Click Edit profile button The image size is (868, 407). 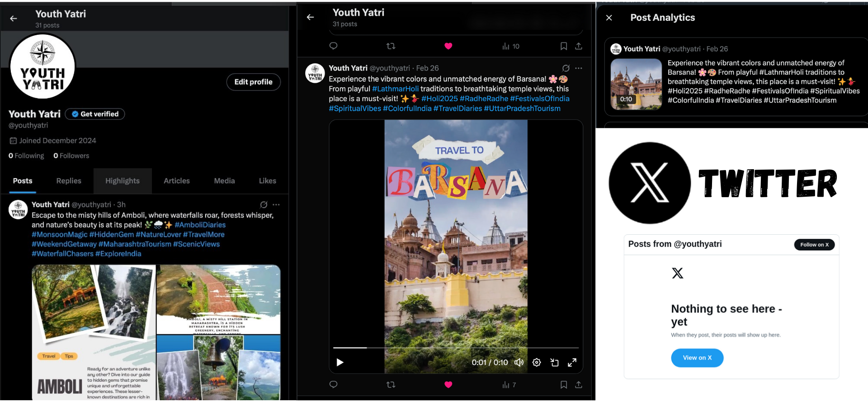coord(253,82)
